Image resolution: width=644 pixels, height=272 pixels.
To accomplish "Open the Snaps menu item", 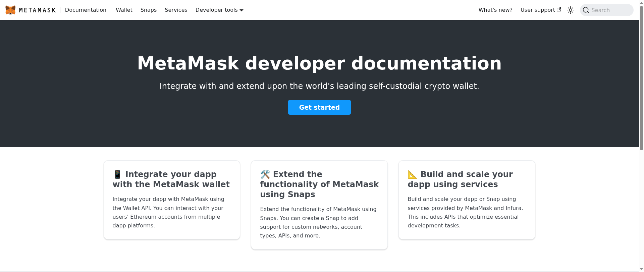I will [149, 10].
